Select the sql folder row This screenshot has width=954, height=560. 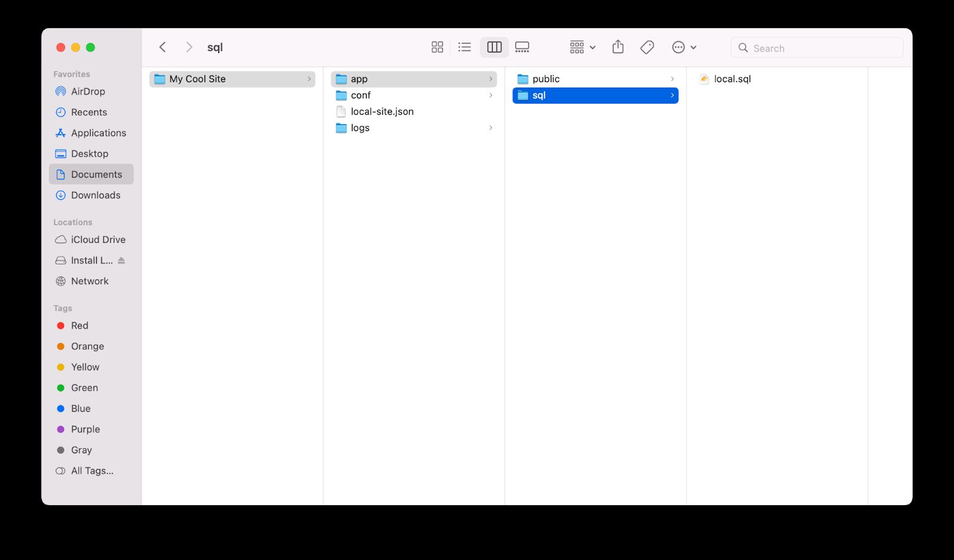(x=596, y=95)
